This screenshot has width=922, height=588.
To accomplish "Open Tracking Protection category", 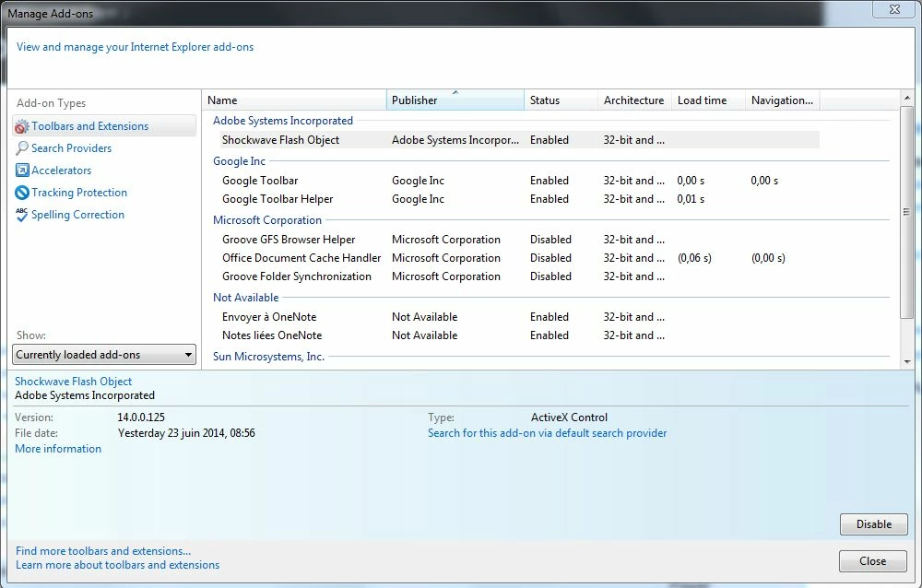I will point(78,193).
